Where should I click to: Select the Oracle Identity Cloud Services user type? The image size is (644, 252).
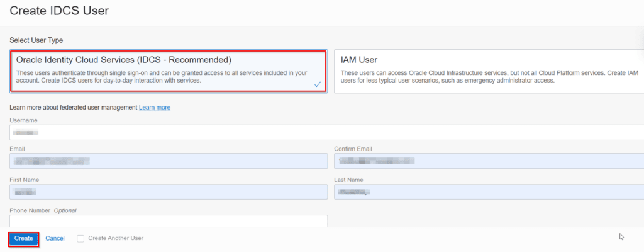coord(168,60)
